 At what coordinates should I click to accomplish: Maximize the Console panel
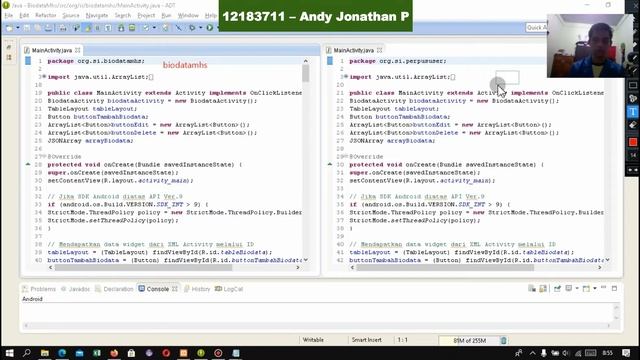614,288
